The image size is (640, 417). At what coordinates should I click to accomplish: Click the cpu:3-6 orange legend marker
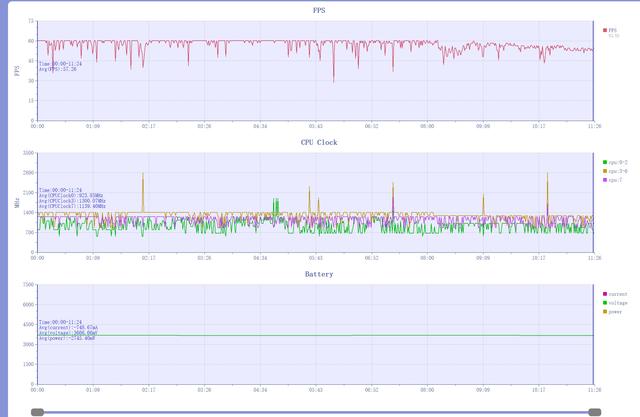tap(605, 171)
